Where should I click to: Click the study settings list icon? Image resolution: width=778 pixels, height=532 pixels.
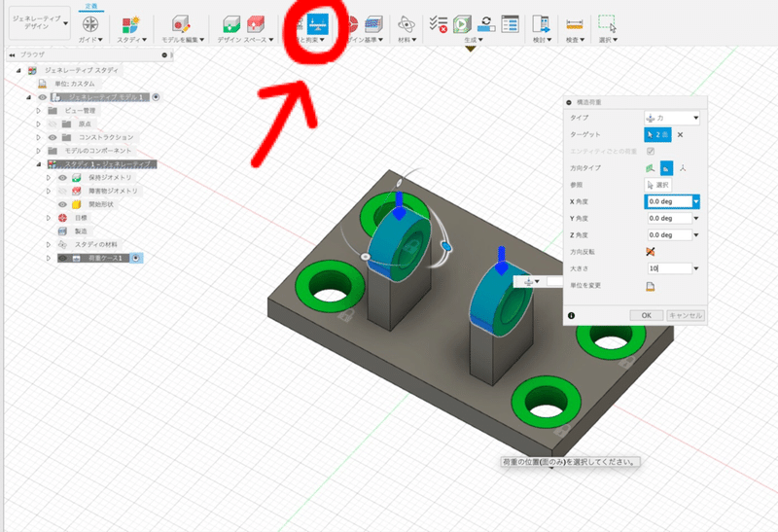(510, 23)
